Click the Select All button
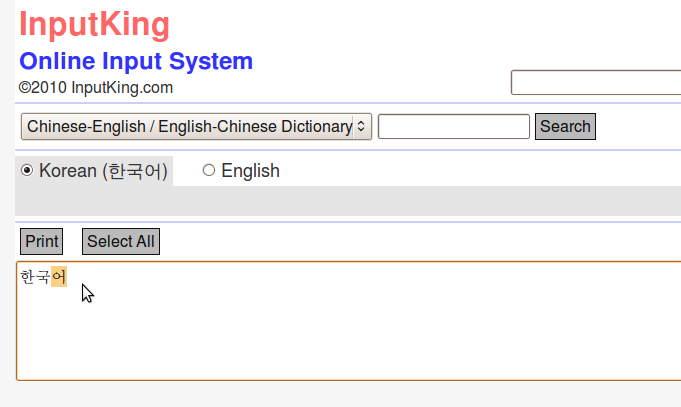 (121, 241)
